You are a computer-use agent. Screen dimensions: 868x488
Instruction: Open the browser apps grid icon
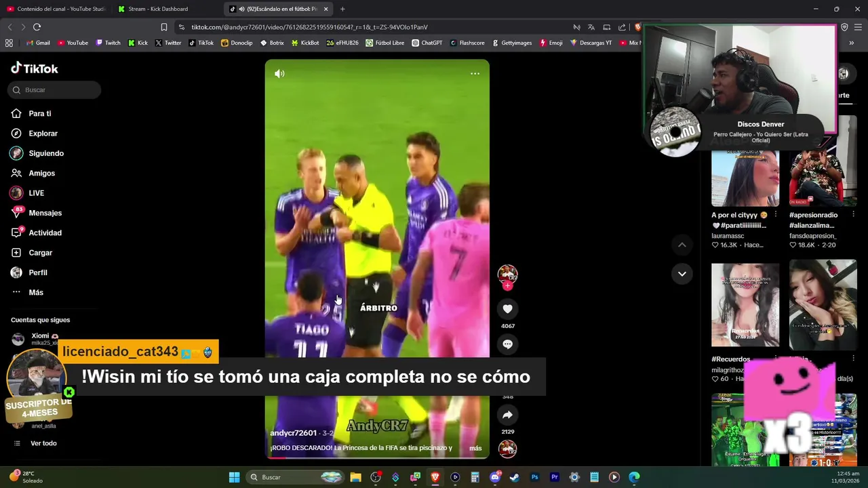pyautogui.click(x=9, y=43)
